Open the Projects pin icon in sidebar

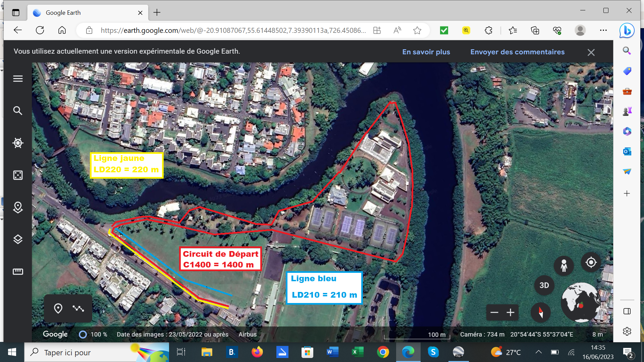[x=18, y=207]
